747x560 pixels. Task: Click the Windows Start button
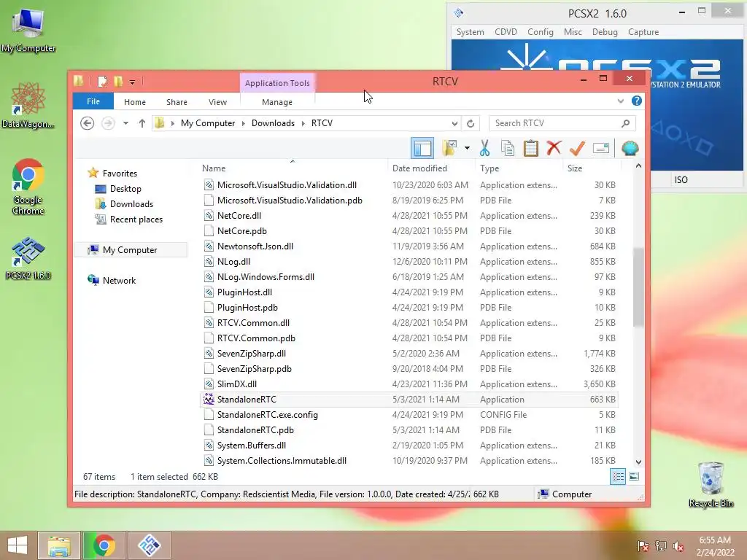tap(18, 545)
